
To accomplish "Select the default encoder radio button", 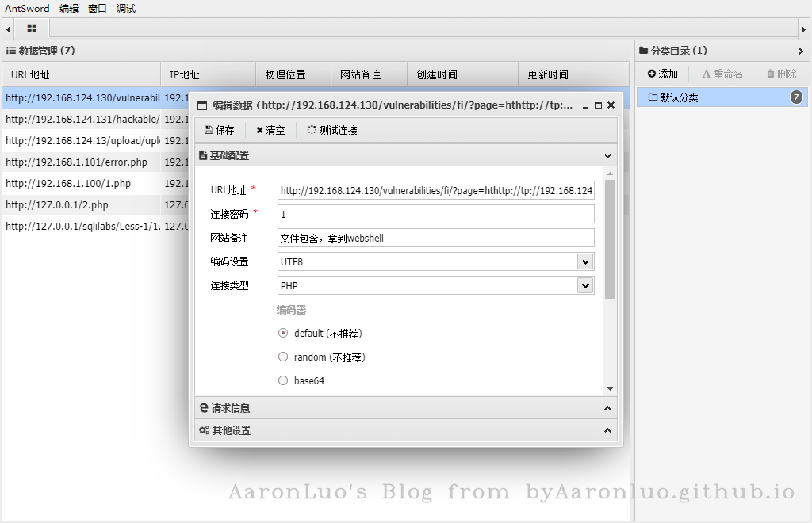I will [283, 334].
